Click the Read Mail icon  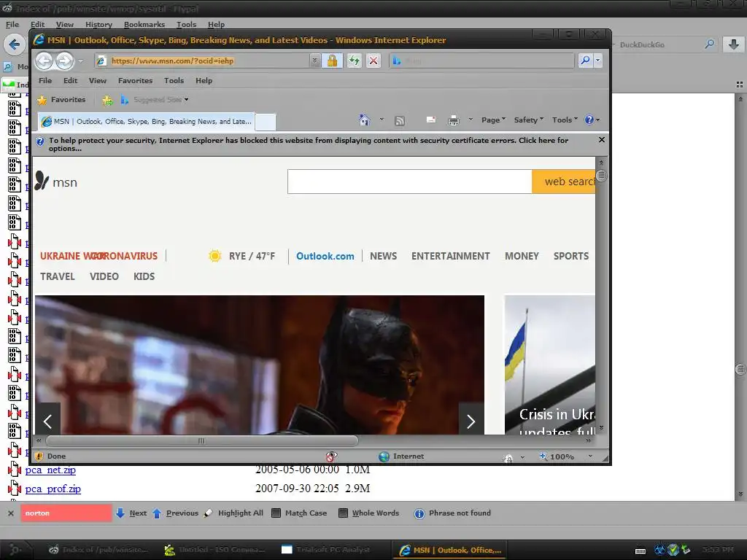point(430,120)
